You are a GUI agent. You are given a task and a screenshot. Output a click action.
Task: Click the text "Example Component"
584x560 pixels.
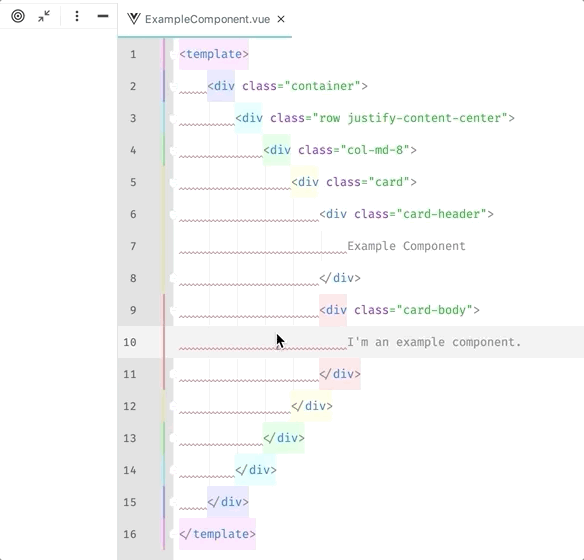(406, 246)
